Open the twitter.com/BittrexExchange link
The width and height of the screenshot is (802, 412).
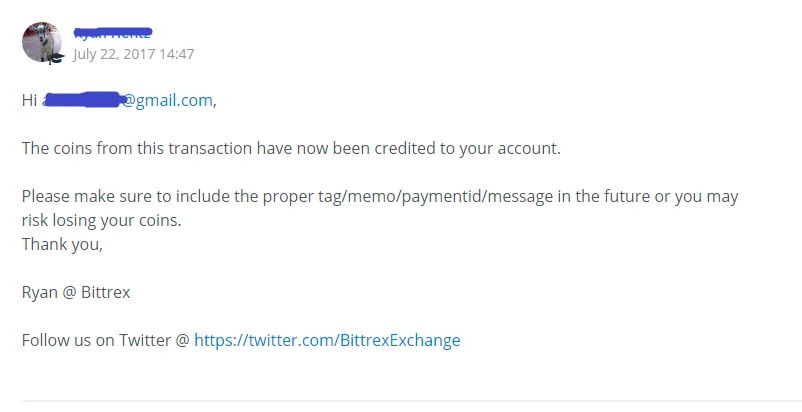327,340
